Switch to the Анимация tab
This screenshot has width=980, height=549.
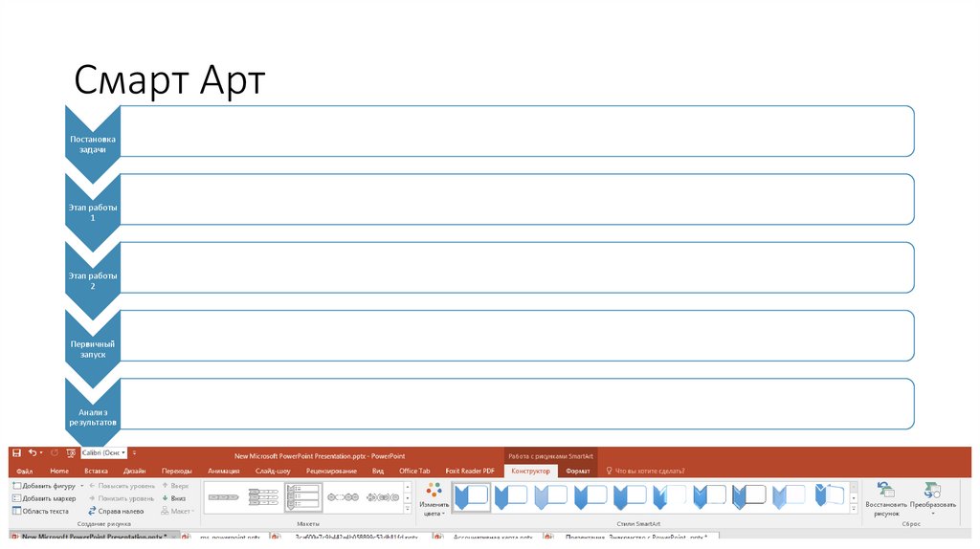tap(224, 471)
